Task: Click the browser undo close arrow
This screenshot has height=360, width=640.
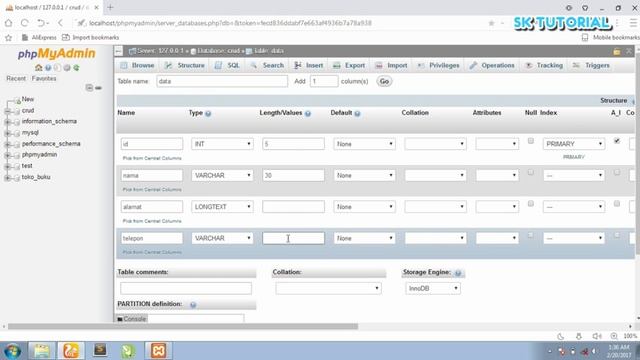Action: click(x=41, y=23)
